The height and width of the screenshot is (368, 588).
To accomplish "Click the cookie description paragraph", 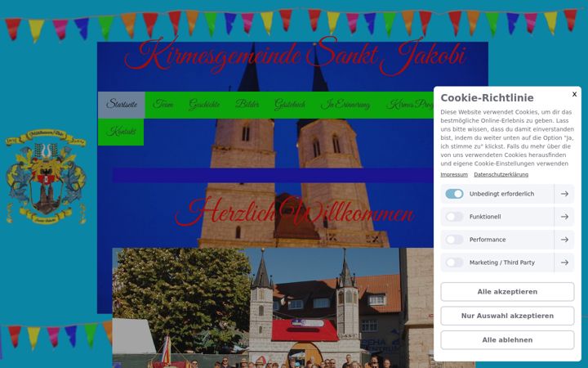I will tap(507, 138).
